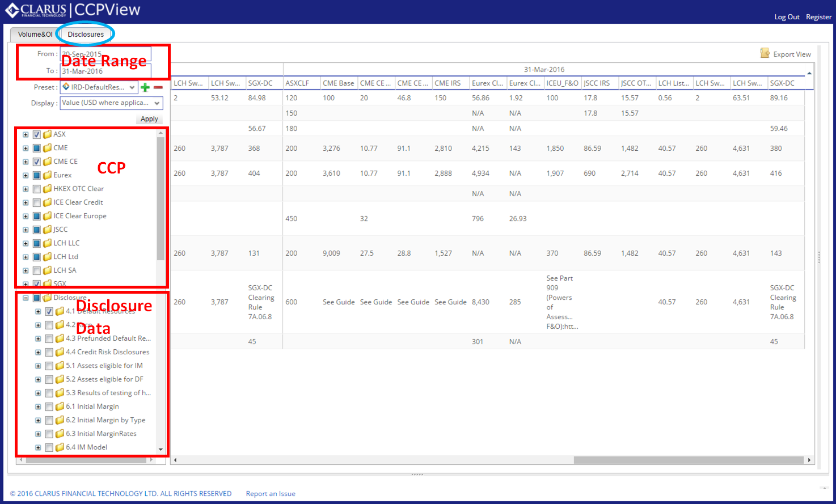Click the disclosure tree scroll-down arrow
The height and width of the screenshot is (504, 836).
pos(161,450)
